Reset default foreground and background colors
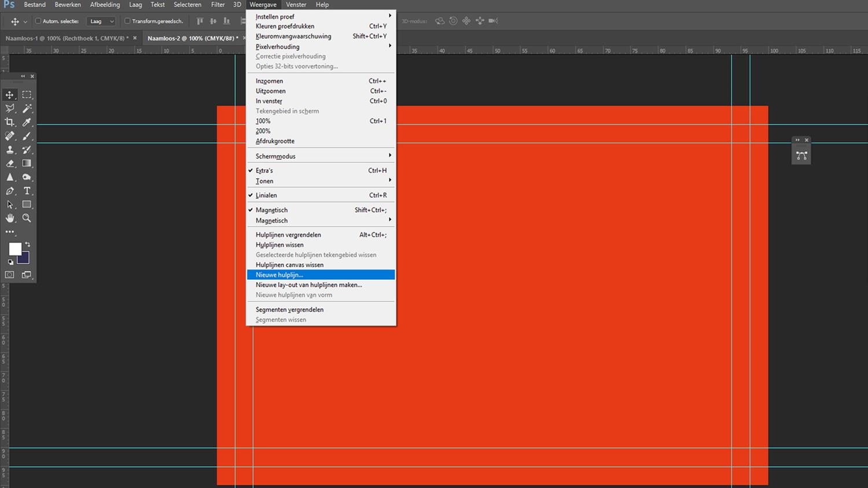This screenshot has width=868, height=488. (10, 262)
